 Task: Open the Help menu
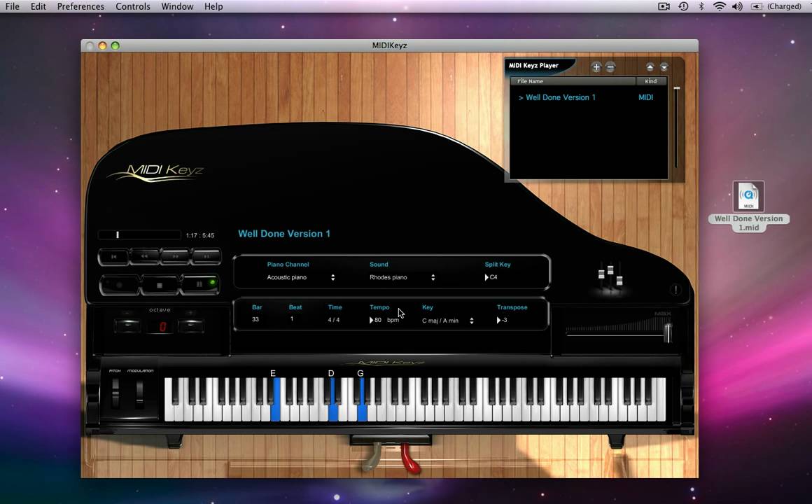[213, 6]
